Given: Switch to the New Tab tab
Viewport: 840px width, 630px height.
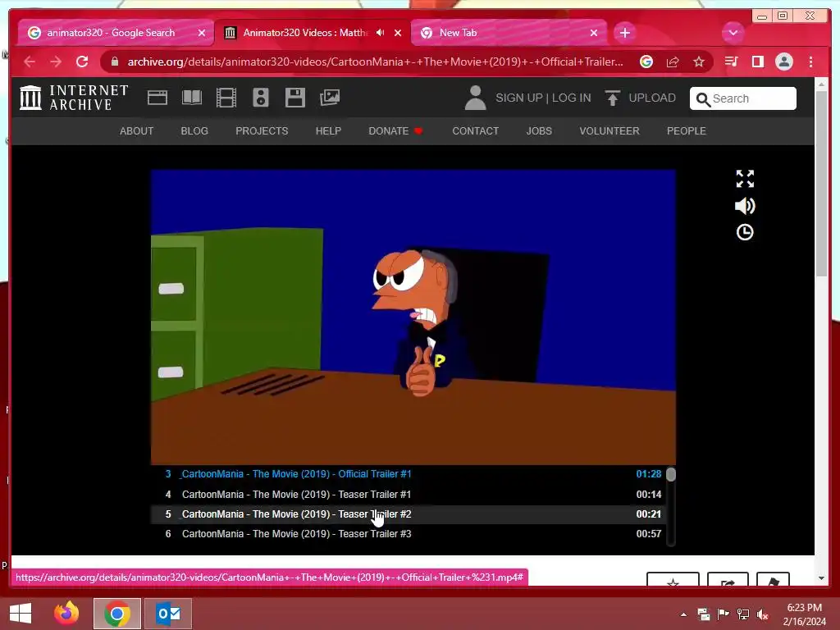Looking at the screenshot, I should coord(508,33).
